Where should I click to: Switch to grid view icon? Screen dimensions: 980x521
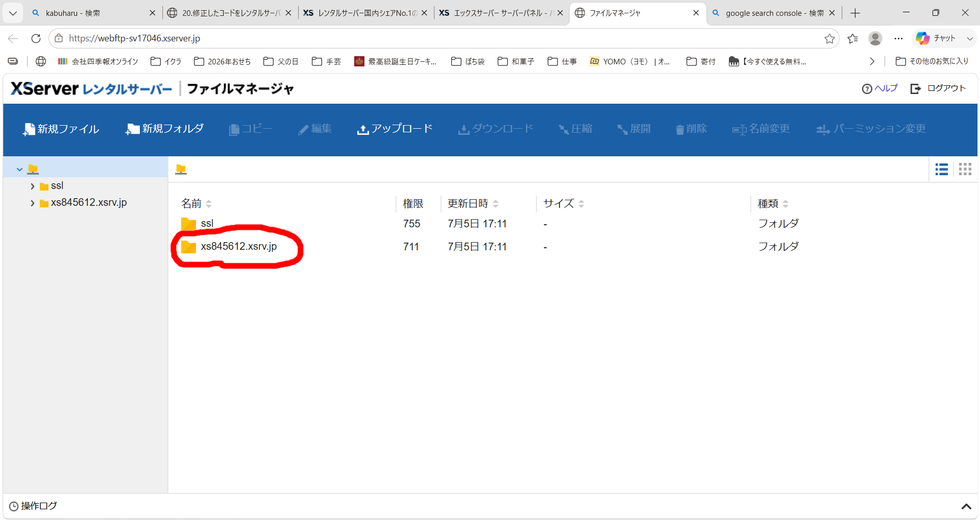[965, 169]
